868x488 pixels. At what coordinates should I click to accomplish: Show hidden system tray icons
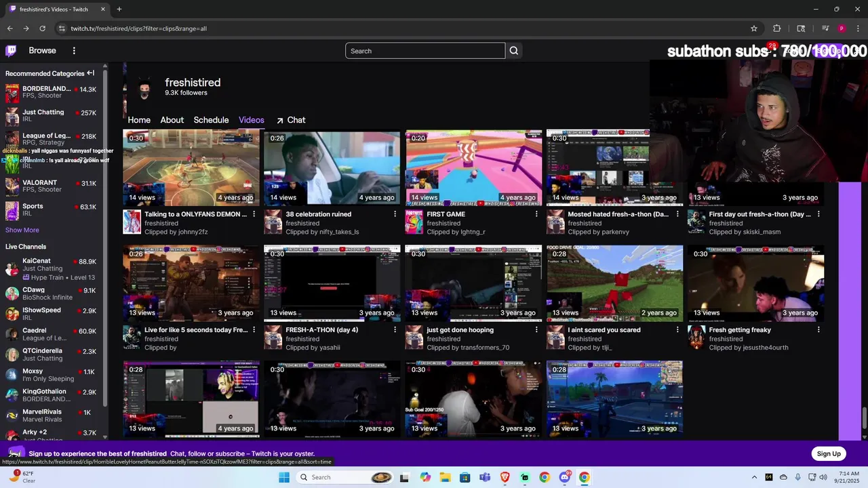click(754, 477)
